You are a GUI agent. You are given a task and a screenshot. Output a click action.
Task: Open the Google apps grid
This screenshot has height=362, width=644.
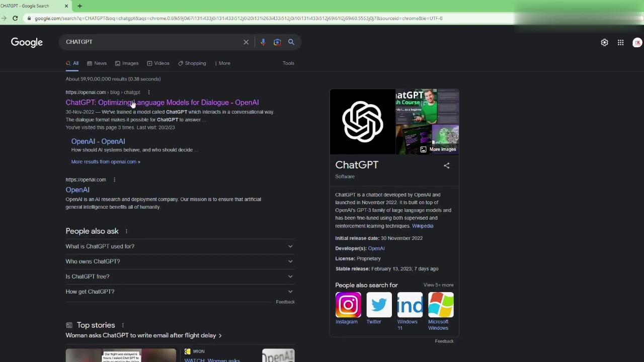(620, 43)
